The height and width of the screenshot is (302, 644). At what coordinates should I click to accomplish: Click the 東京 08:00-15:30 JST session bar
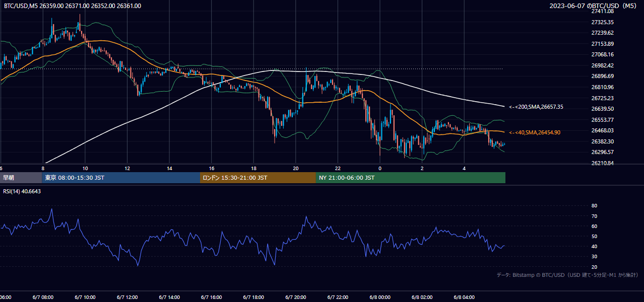click(x=121, y=178)
